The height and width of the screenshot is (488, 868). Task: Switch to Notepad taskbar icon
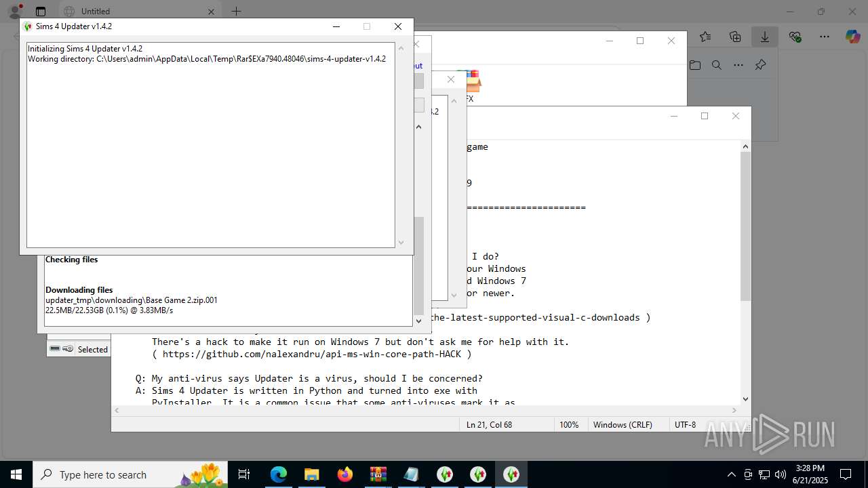click(411, 474)
